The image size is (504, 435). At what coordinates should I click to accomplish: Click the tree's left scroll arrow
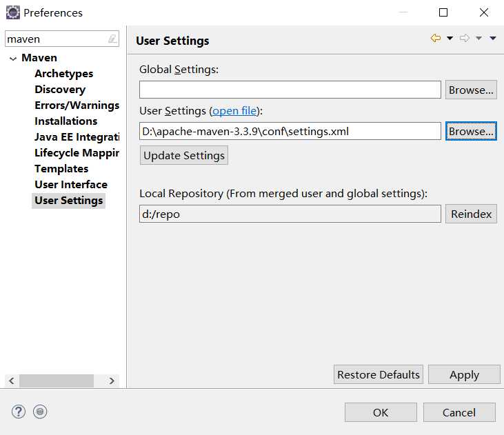[12, 381]
